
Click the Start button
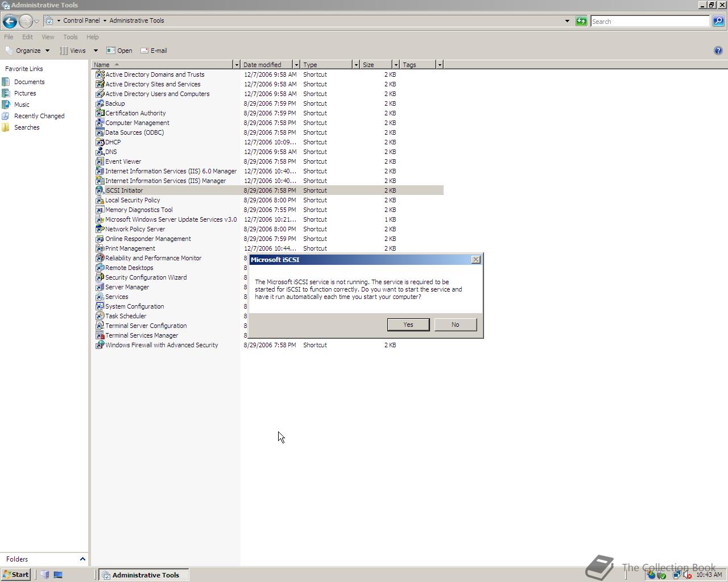point(15,575)
